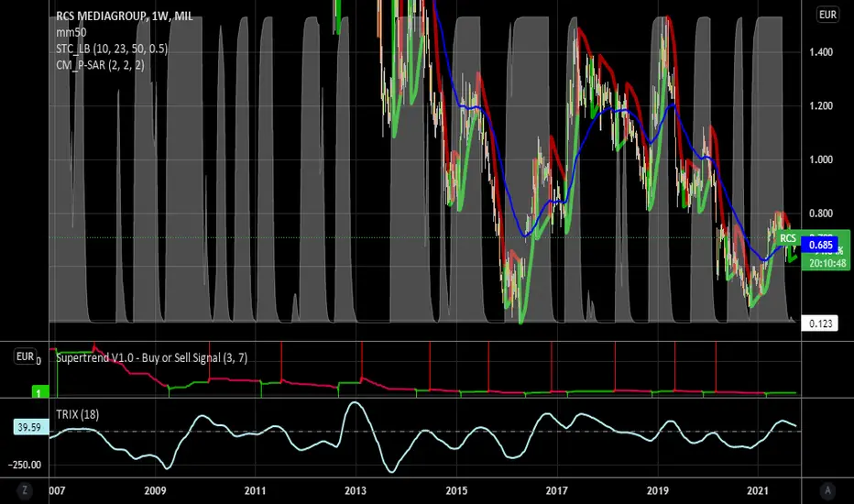Click the green 1 Supertrend value badge

[x=39, y=392]
